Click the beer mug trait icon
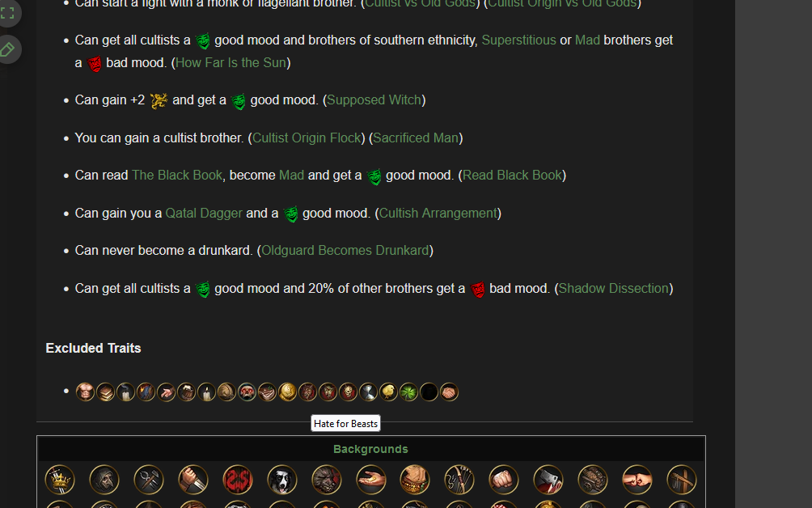 click(187, 392)
